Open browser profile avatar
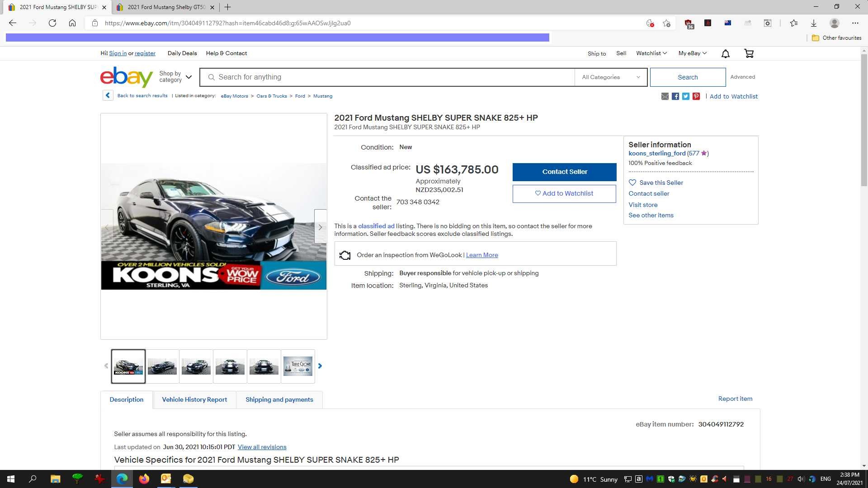 pos(835,23)
